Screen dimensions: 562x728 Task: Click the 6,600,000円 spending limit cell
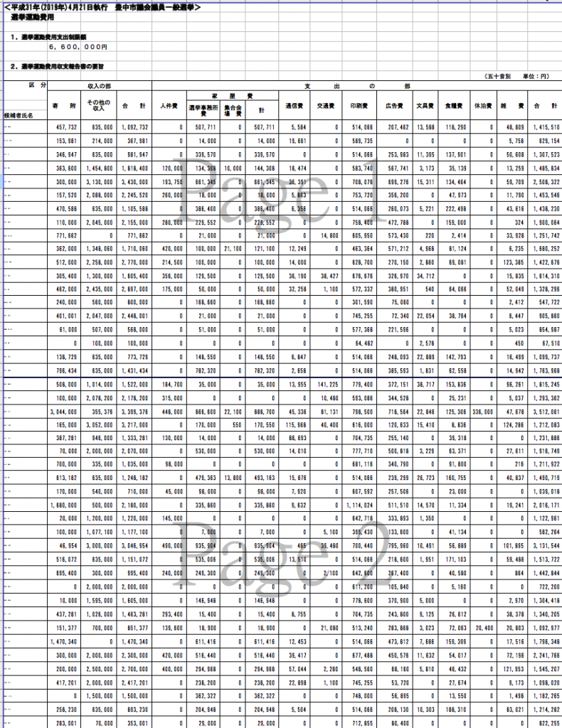click(78, 46)
